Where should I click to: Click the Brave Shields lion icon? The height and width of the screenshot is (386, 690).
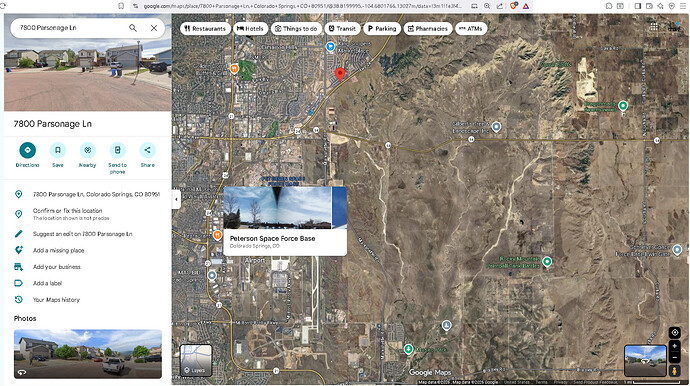coord(513,6)
